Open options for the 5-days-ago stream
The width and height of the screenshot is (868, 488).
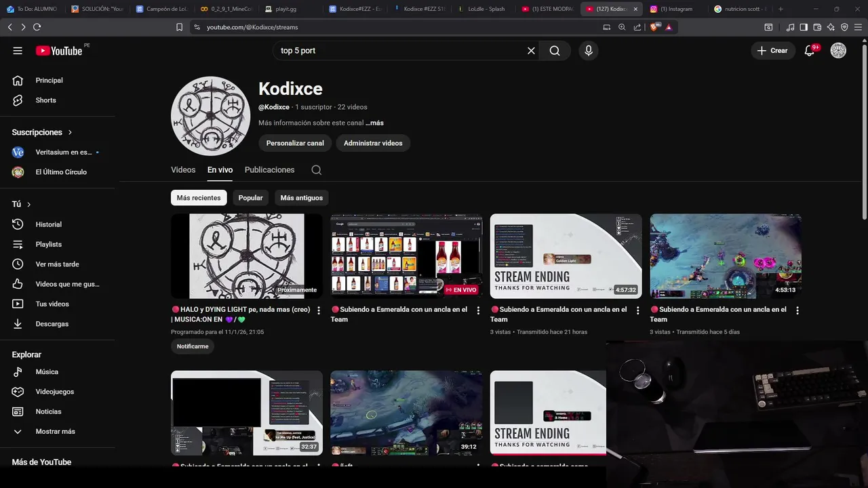(x=797, y=310)
